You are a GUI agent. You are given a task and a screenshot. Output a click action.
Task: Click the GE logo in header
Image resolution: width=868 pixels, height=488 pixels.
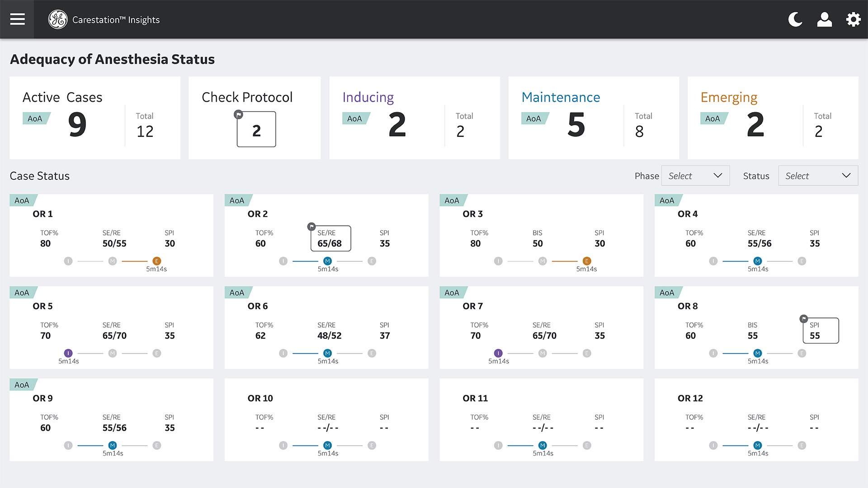58,19
